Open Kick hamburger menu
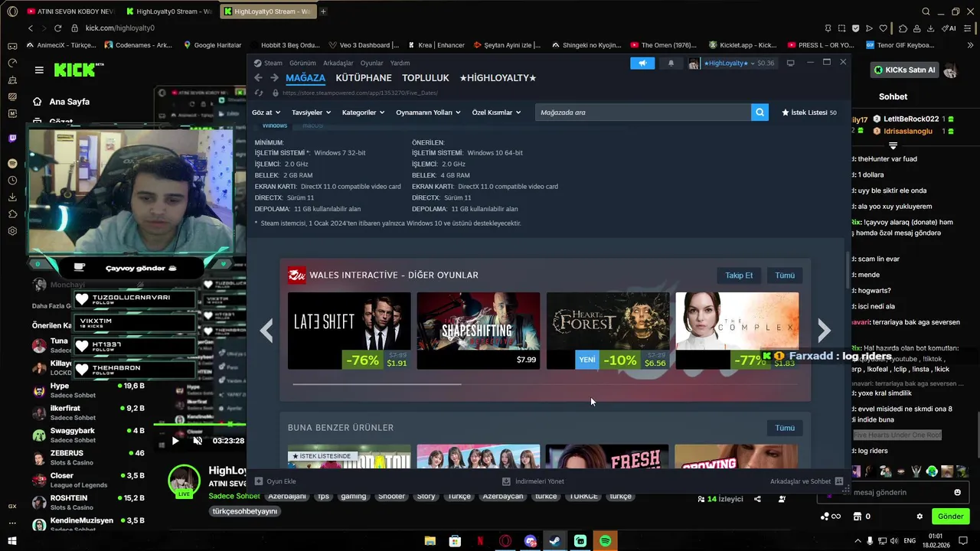 39,70
